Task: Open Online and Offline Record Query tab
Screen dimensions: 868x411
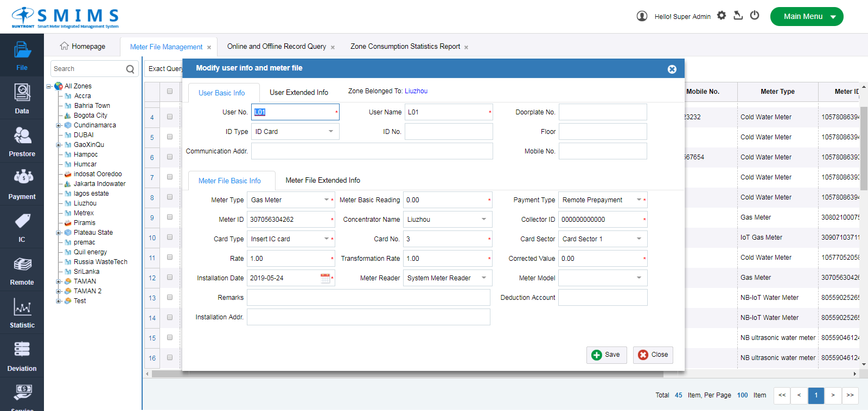Action: click(x=277, y=47)
